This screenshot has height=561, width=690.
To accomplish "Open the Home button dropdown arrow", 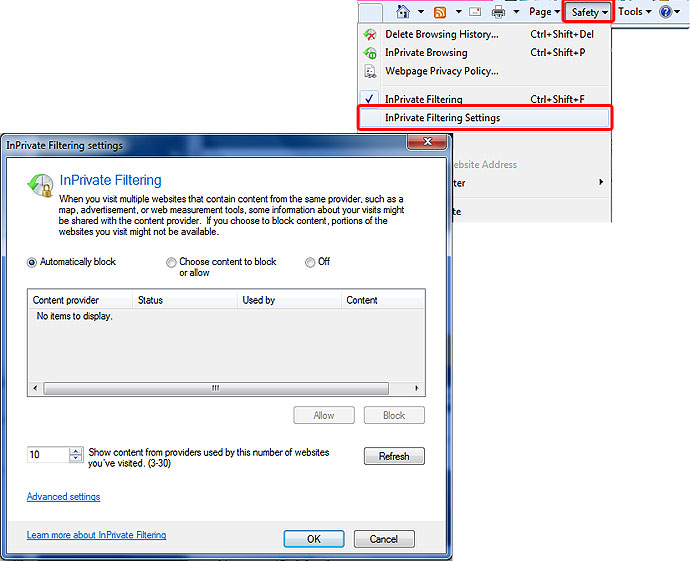I will click(421, 12).
